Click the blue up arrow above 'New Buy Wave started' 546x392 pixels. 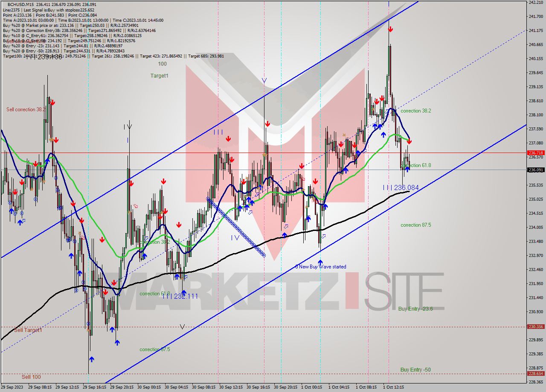pyautogui.click(x=320, y=262)
